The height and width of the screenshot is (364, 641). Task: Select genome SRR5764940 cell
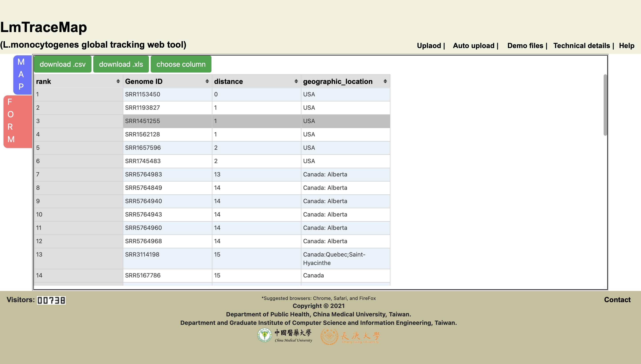(167, 201)
